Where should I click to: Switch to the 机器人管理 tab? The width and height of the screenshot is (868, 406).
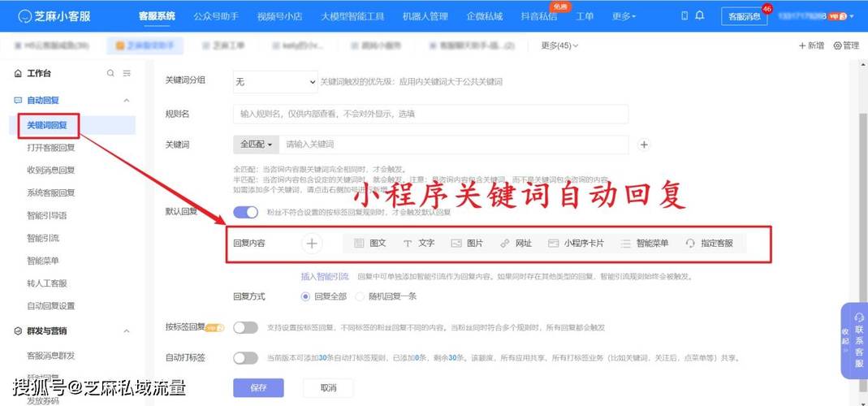click(425, 16)
